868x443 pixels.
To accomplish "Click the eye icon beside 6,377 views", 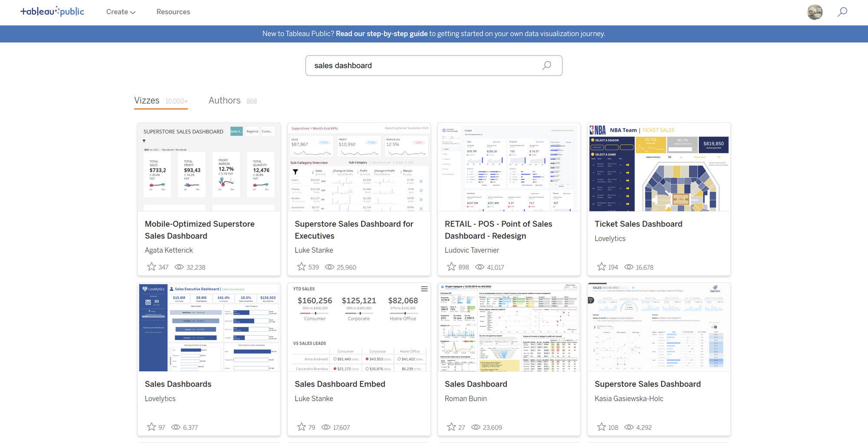I will pos(176,427).
